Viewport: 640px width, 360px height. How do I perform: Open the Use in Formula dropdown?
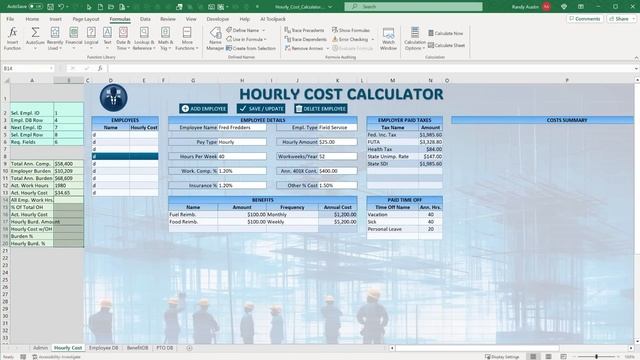246,39
